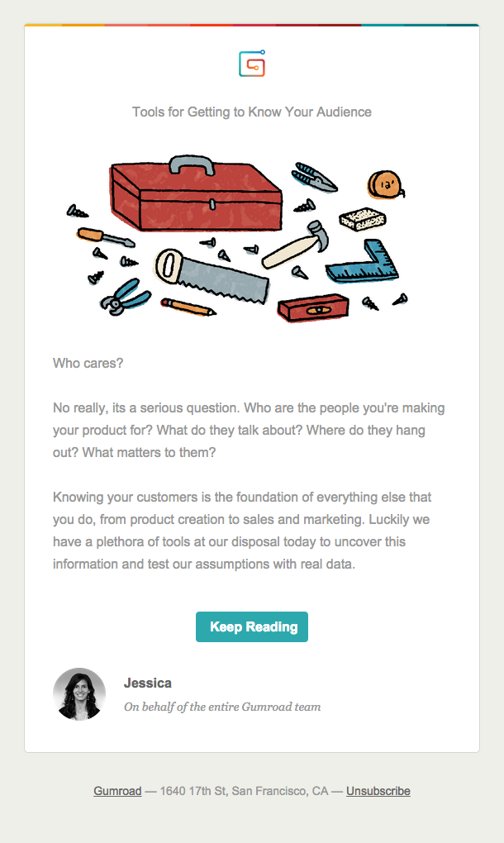Click the yellow pencil illustration
504x843 pixels.
coord(188,307)
